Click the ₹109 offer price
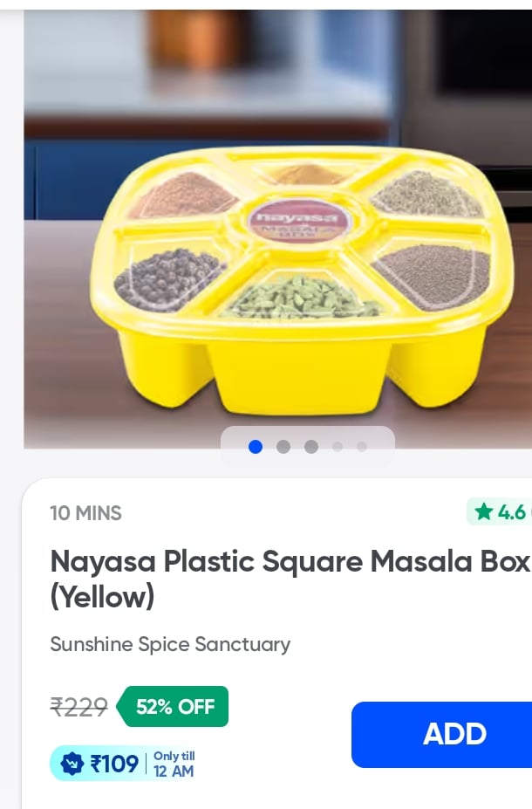This screenshot has height=809, width=532. tap(114, 764)
